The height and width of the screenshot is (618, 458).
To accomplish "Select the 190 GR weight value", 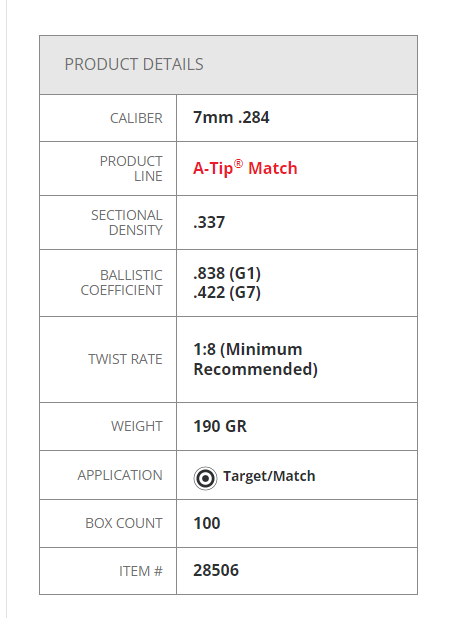I will tap(220, 426).
